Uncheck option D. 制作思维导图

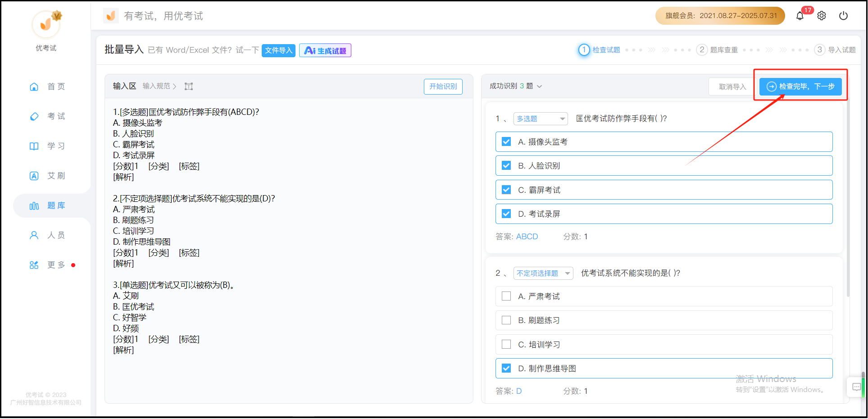tap(506, 369)
